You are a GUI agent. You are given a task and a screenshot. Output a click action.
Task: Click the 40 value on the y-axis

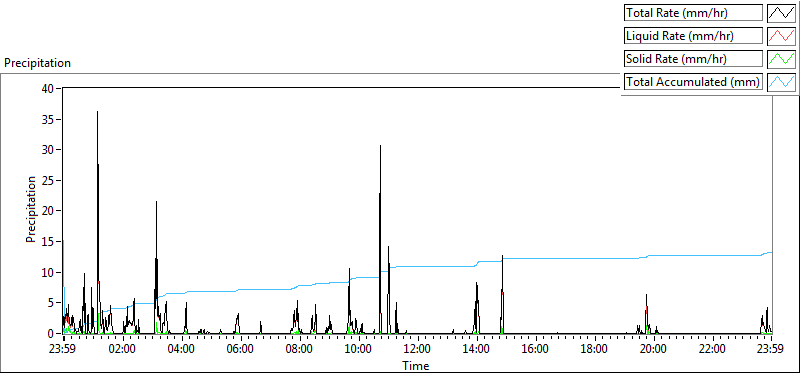click(47, 88)
